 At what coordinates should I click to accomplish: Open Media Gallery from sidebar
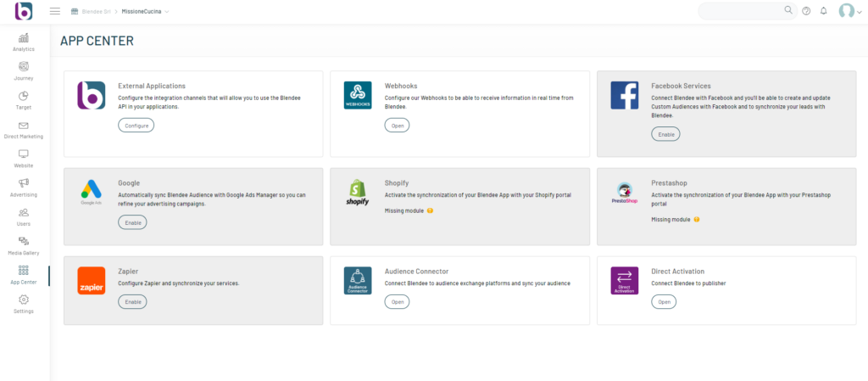tap(24, 245)
